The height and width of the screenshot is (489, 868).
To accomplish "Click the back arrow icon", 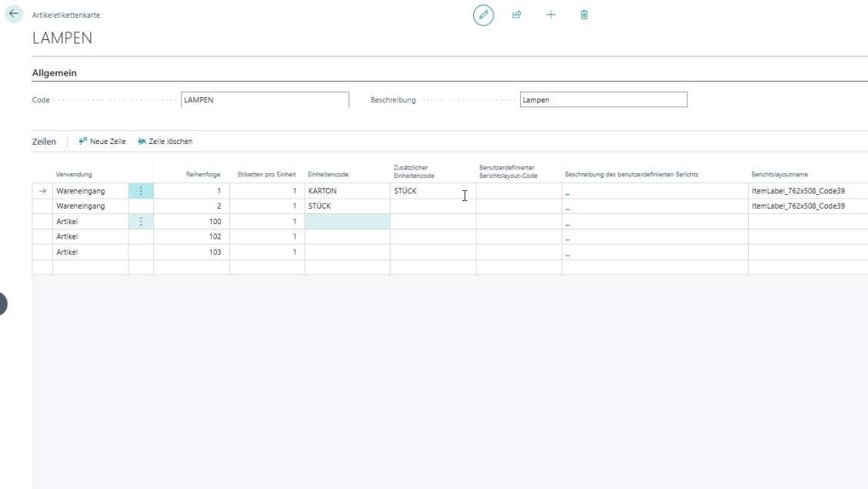I will coord(14,14).
